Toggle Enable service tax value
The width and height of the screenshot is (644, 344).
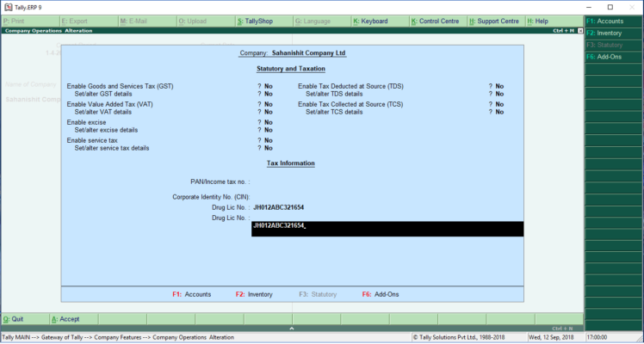[x=269, y=141]
